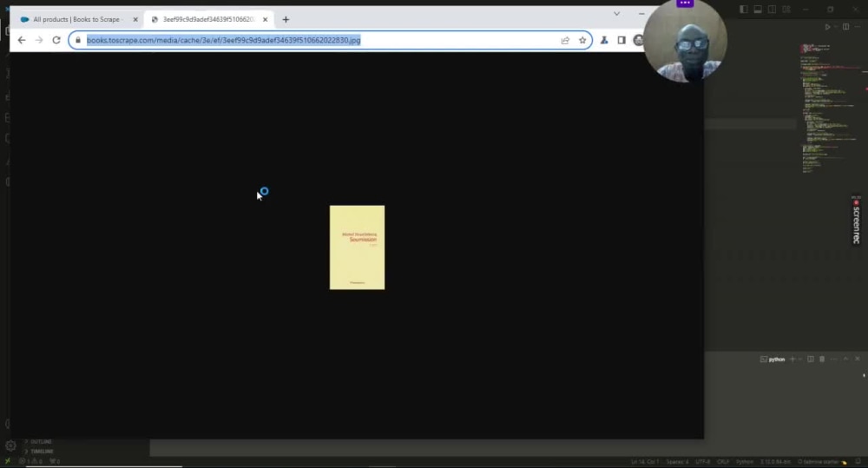Toggle VS Code secondary side bar layout icon

click(773, 10)
